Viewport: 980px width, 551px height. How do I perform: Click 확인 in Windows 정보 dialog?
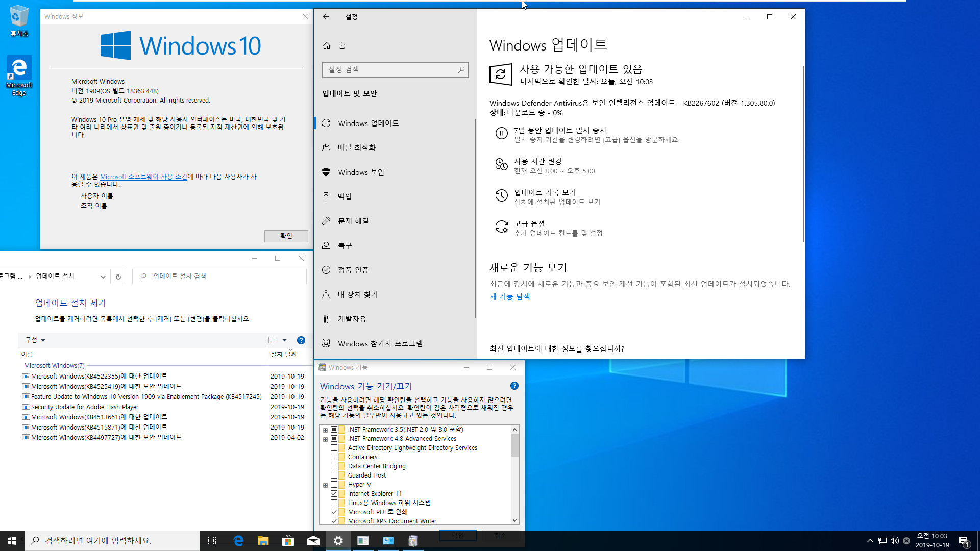pos(286,236)
